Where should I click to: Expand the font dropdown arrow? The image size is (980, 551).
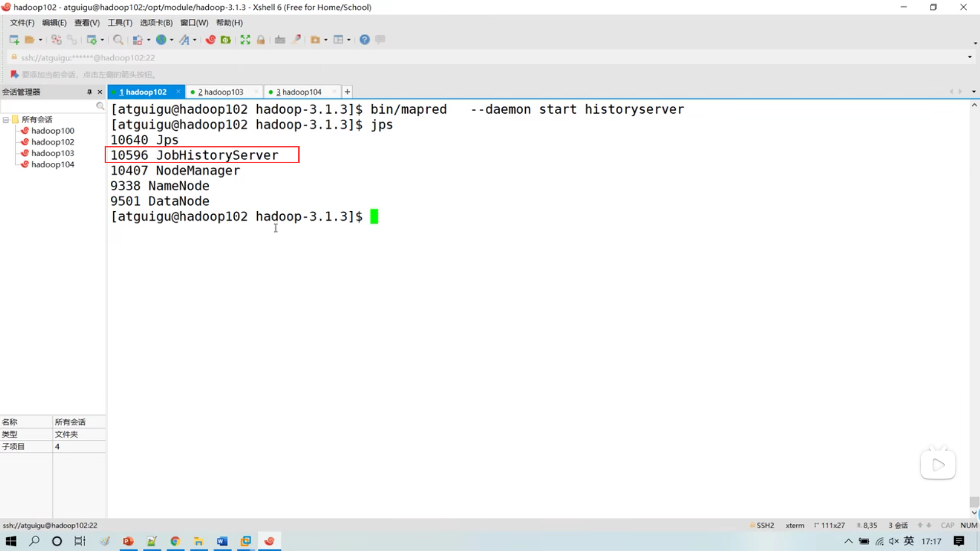point(194,40)
